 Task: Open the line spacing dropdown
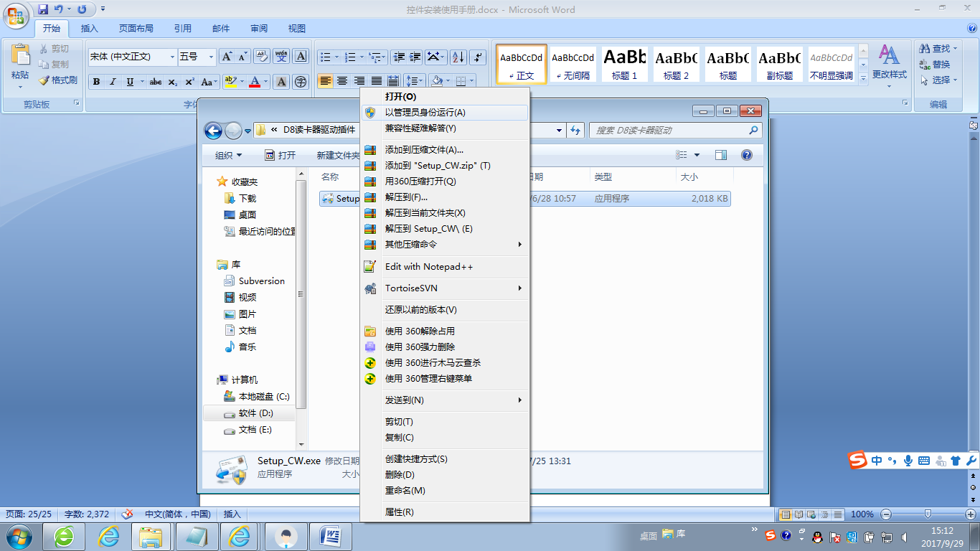click(415, 81)
